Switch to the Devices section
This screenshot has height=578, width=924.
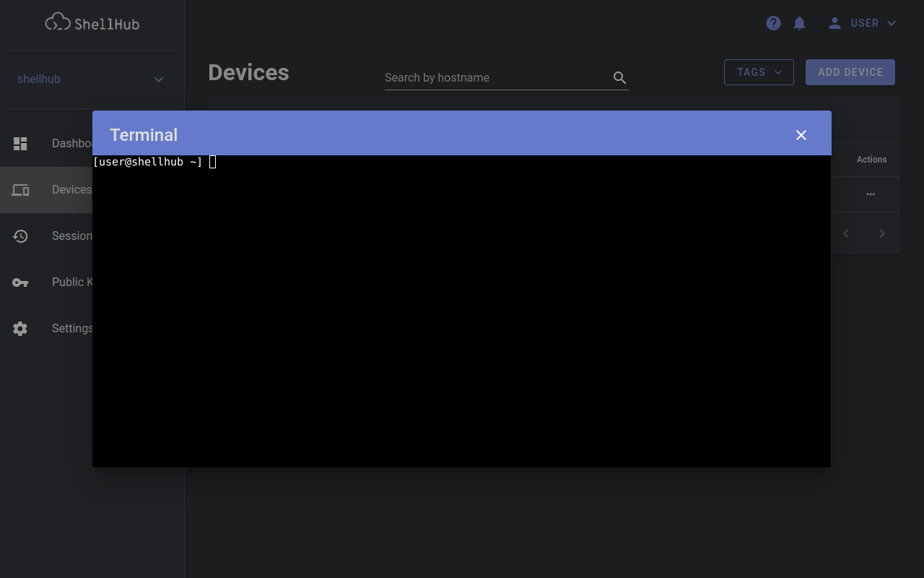[x=71, y=189]
